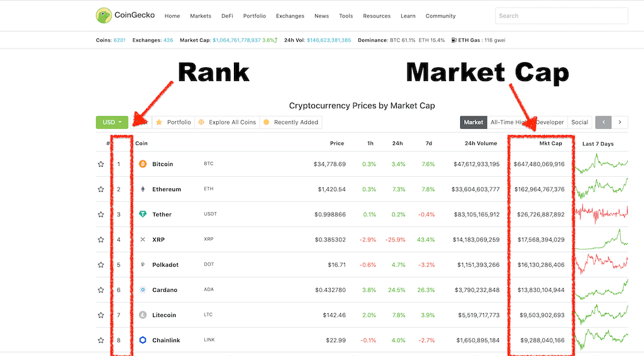644x356 pixels.
Task: Click the total market cap value link
Action: [x=236, y=40]
